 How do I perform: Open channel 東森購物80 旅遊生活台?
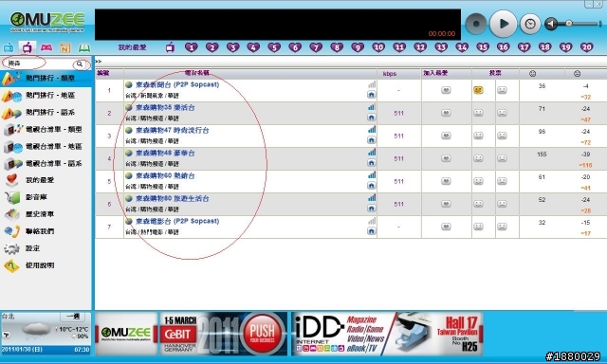pos(173,199)
